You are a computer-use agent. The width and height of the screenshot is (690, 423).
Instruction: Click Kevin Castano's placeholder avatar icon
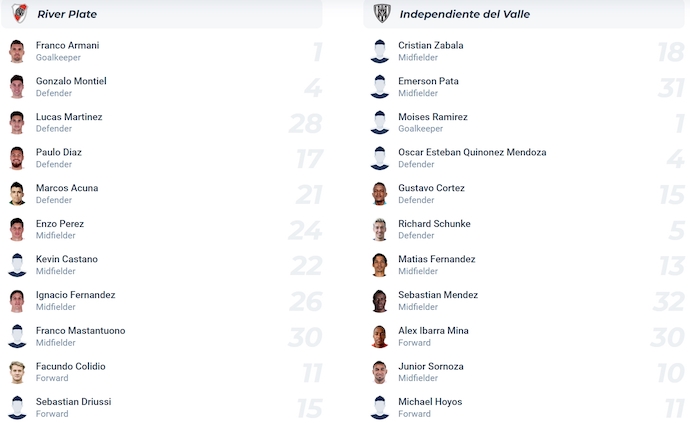click(17, 265)
